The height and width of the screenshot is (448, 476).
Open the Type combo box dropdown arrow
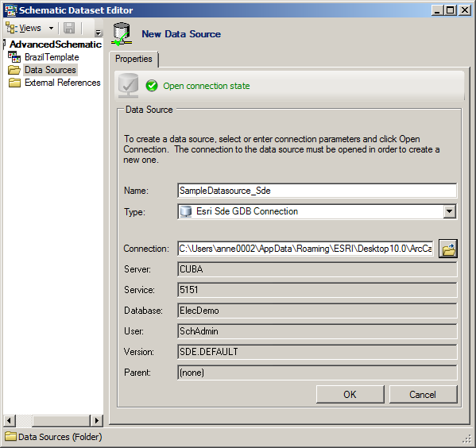pos(449,211)
